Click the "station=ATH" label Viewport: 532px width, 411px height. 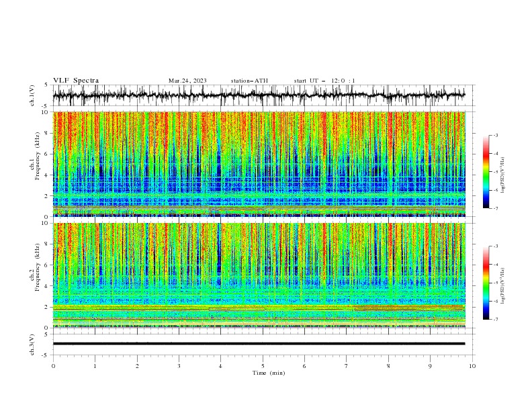pyautogui.click(x=249, y=81)
